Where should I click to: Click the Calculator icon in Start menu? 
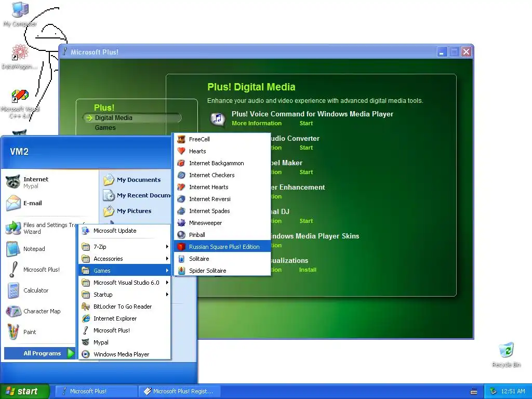[x=13, y=290]
